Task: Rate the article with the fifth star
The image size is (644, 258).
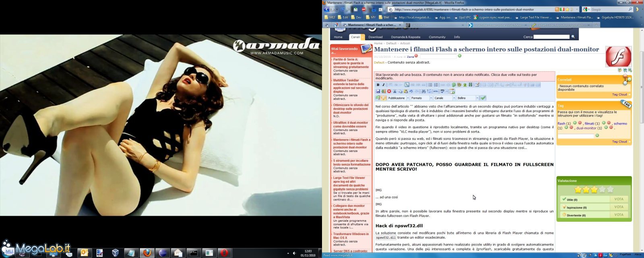Action: pyautogui.click(x=610, y=189)
